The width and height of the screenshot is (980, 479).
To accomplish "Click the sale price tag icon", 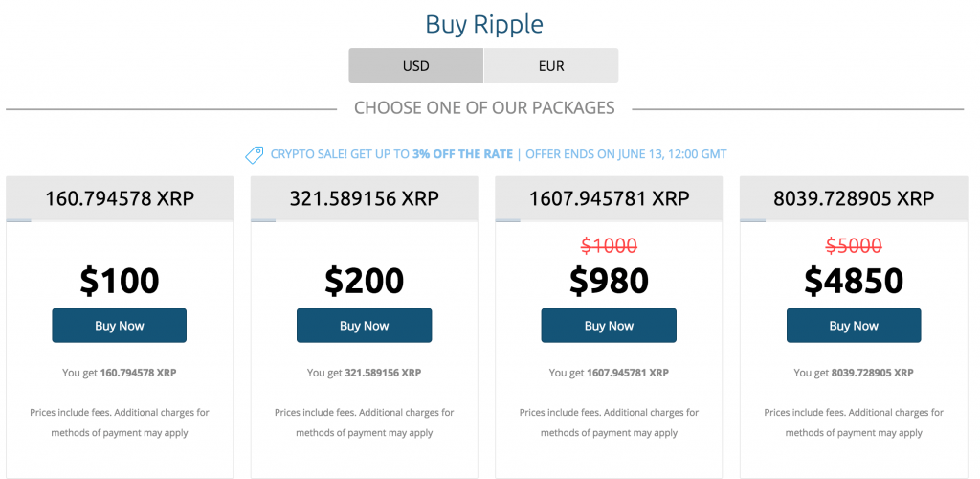I will 255,154.
